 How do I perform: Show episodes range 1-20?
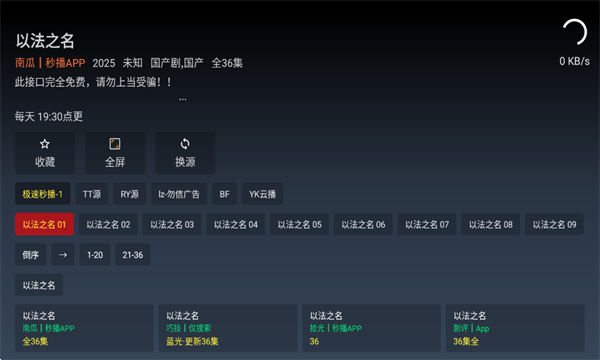click(x=95, y=254)
